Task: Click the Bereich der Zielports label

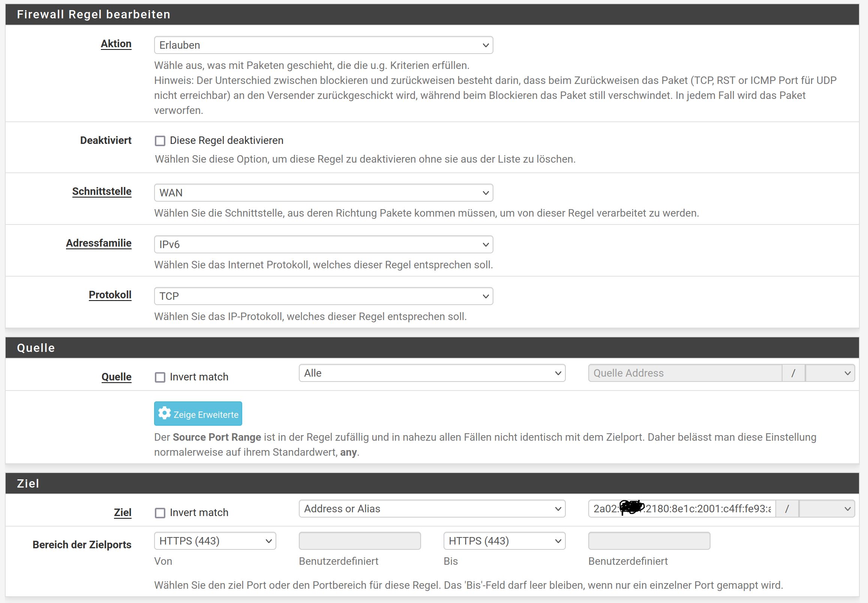Action: [x=82, y=545]
